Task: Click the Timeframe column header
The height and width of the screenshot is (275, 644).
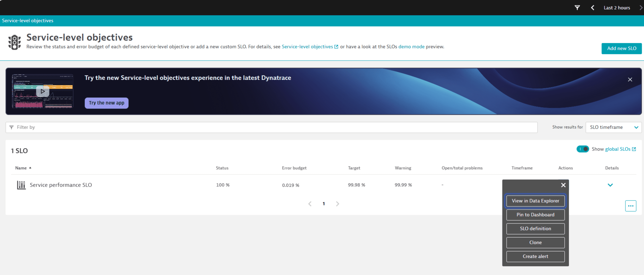Action: [522, 168]
